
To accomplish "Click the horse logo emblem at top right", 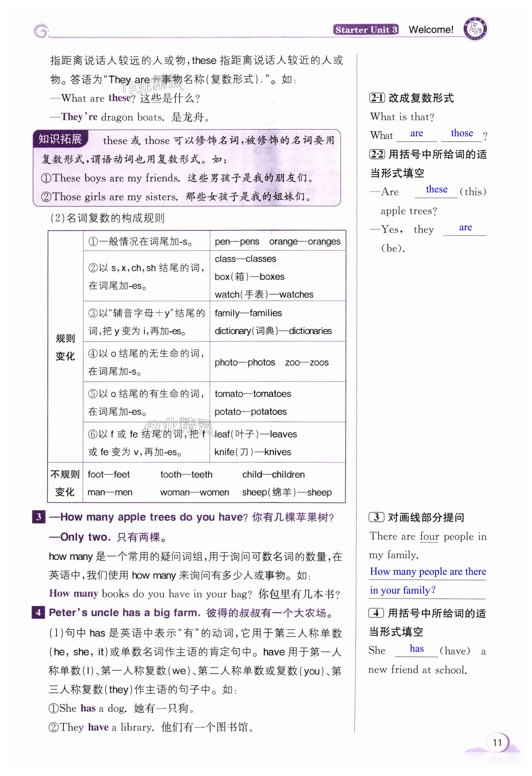I will (x=475, y=29).
